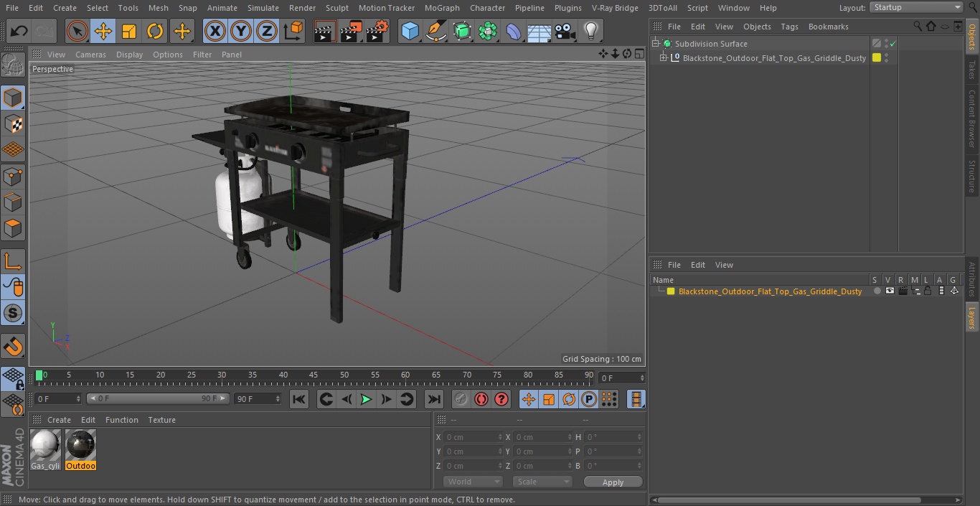Go to start of animation
The width and height of the screenshot is (980, 506).
pos(299,399)
